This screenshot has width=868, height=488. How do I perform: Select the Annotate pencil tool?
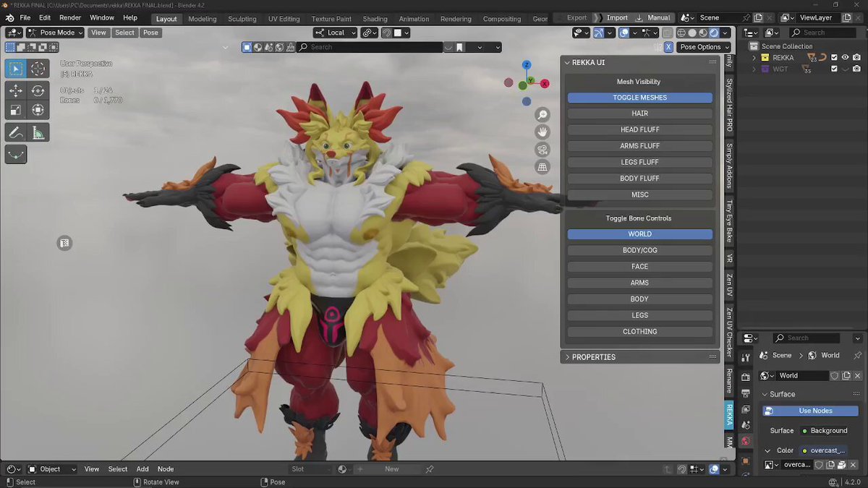[x=16, y=133]
